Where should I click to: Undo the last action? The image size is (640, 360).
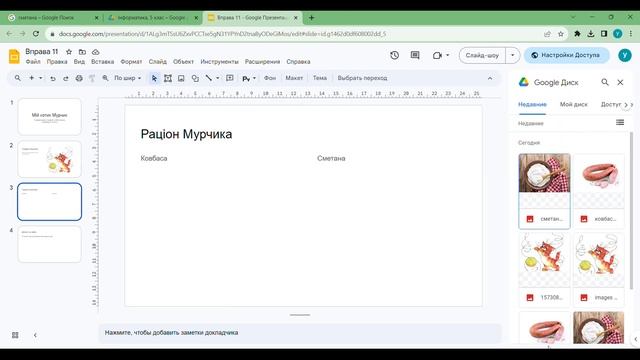[x=53, y=78]
